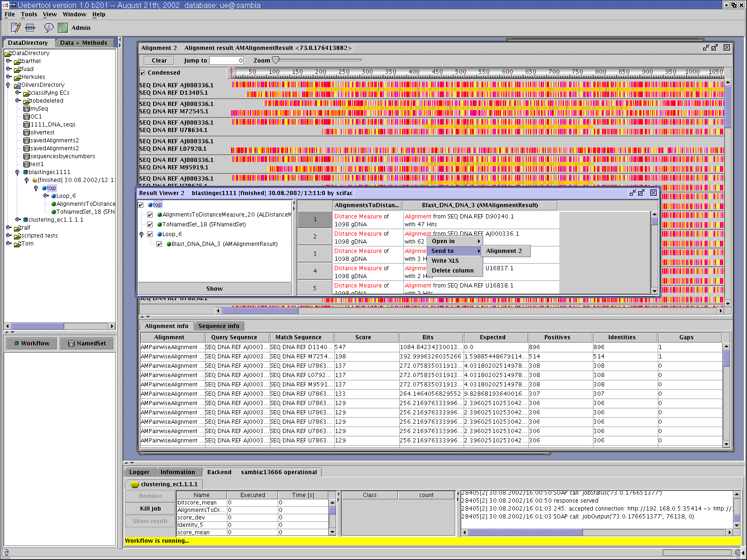
Task: Toggle the ToNamedSet_18 checkbox in Result Viewer
Action: (150, 224)
